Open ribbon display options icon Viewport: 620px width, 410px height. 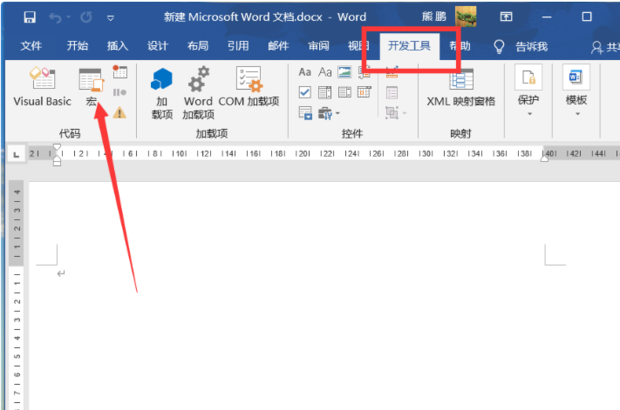[506, 17]
